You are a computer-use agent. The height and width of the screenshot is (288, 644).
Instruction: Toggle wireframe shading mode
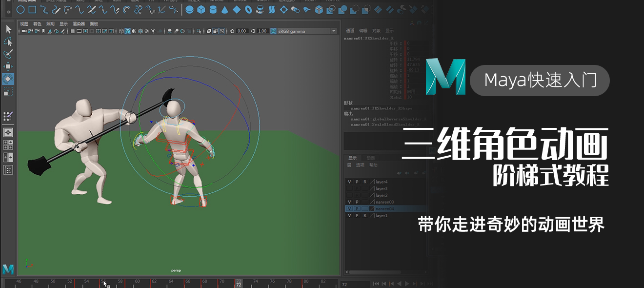121,31
